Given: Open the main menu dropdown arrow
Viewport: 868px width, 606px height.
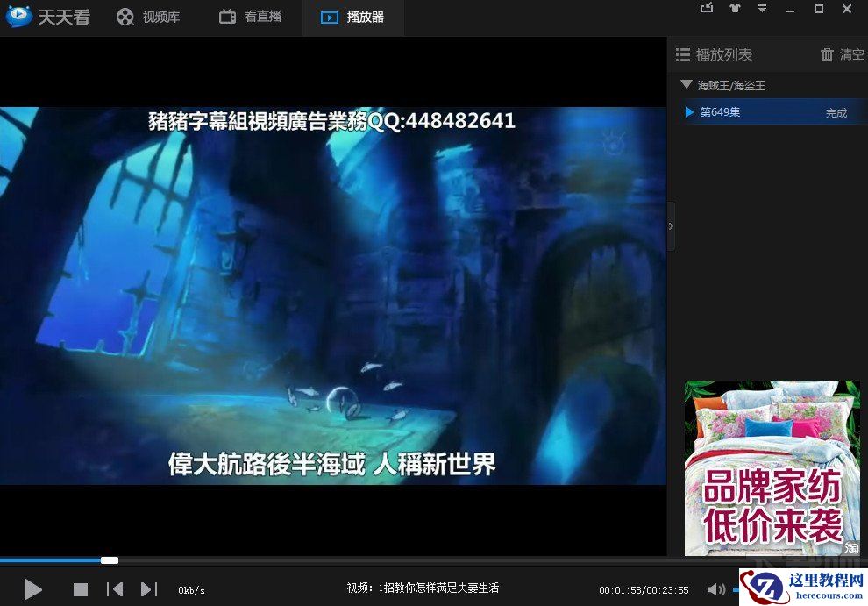Looking at the screenshot, I should (x=762, y=8).
